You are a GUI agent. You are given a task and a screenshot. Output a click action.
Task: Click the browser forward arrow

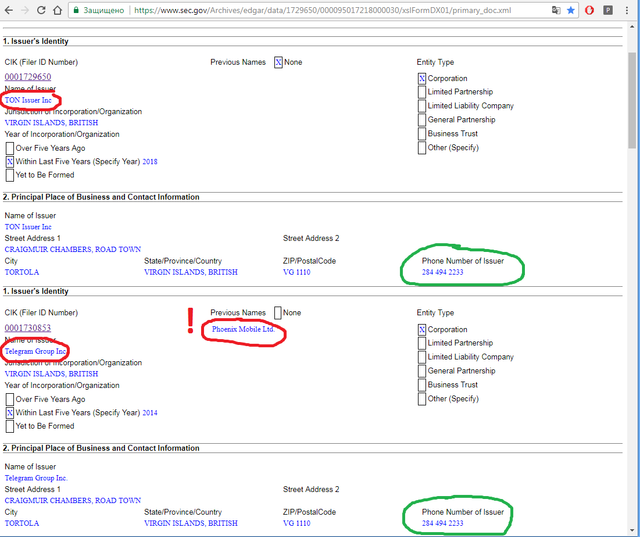tap(25, 10)
